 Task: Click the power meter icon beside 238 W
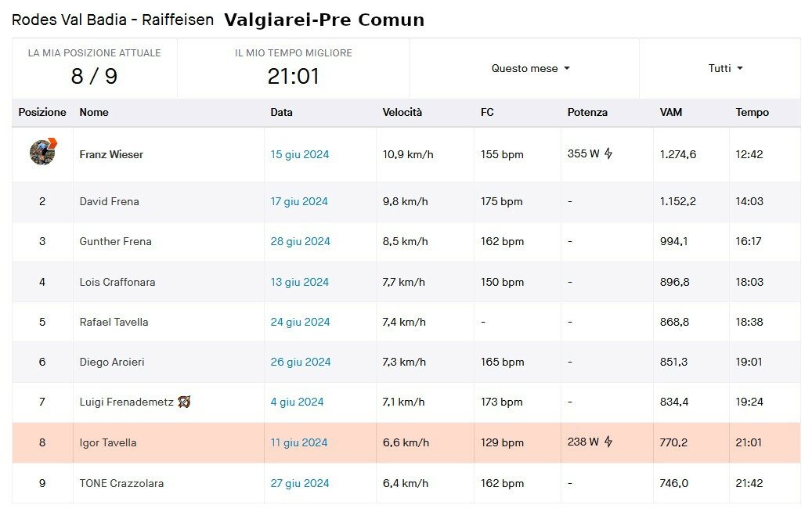coord(608,442)
